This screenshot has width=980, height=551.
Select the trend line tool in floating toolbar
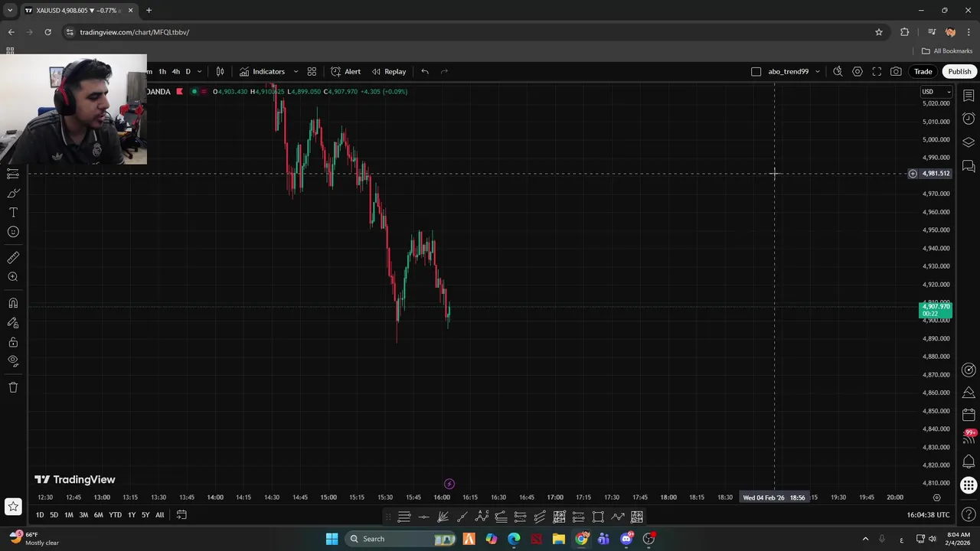click(x=462, y=517)
